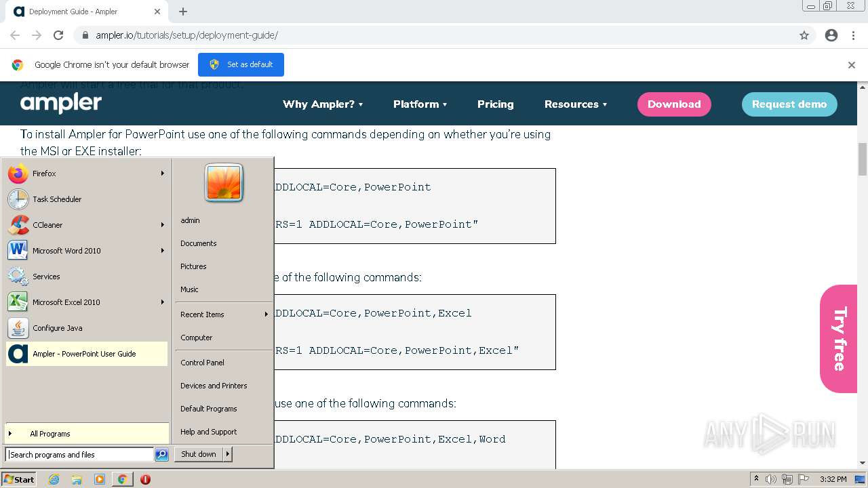Viewport: 868px width, 488px height.
Task: Open CCleaner from Start menu
Action: click(x=86, y=225)
